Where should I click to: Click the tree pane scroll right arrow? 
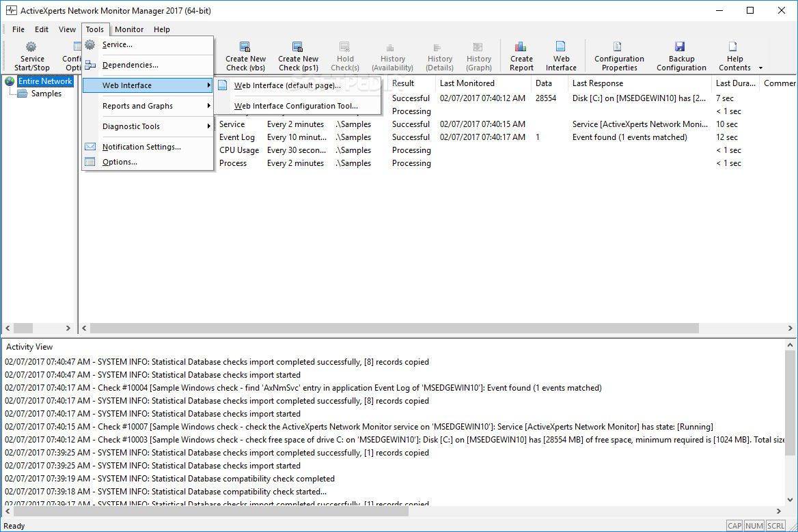[68, 328]
